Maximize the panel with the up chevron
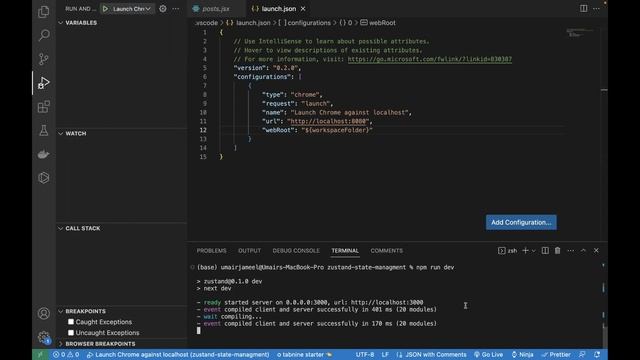 [x=583, y=251]
